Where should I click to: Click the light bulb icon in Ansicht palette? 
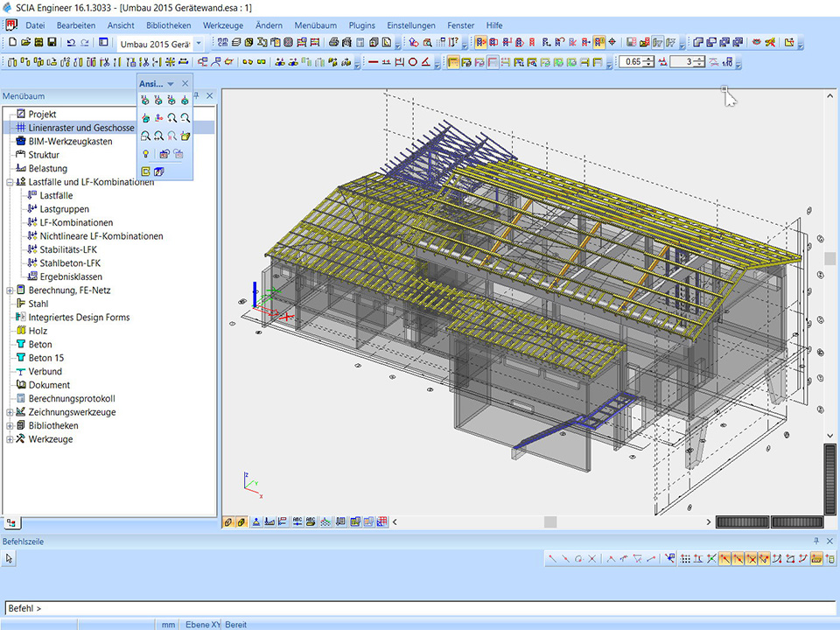click(145, 154)
